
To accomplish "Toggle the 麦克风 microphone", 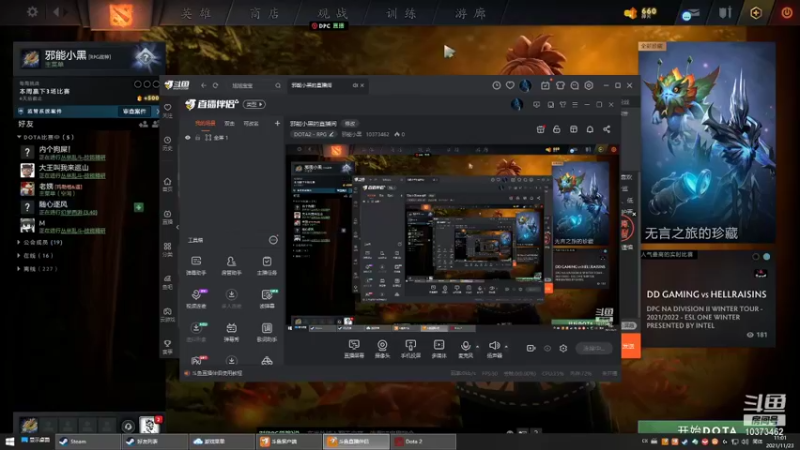I will coord(465,349).
